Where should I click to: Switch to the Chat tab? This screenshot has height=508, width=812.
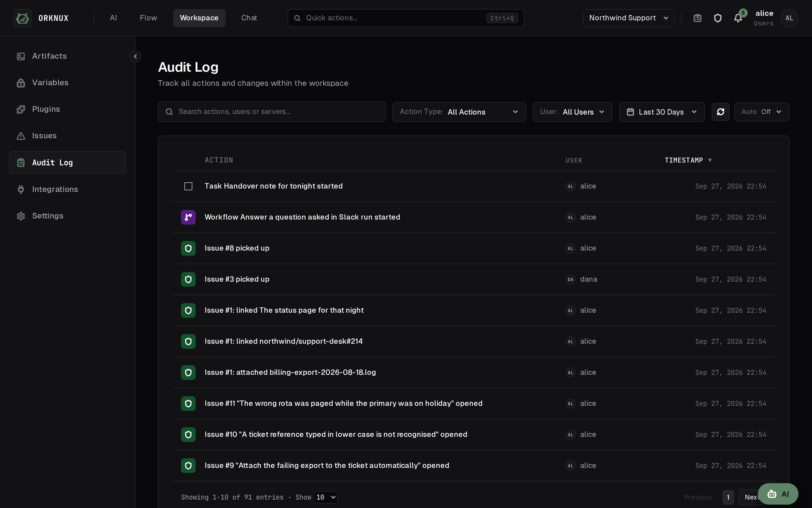[249, 18]
